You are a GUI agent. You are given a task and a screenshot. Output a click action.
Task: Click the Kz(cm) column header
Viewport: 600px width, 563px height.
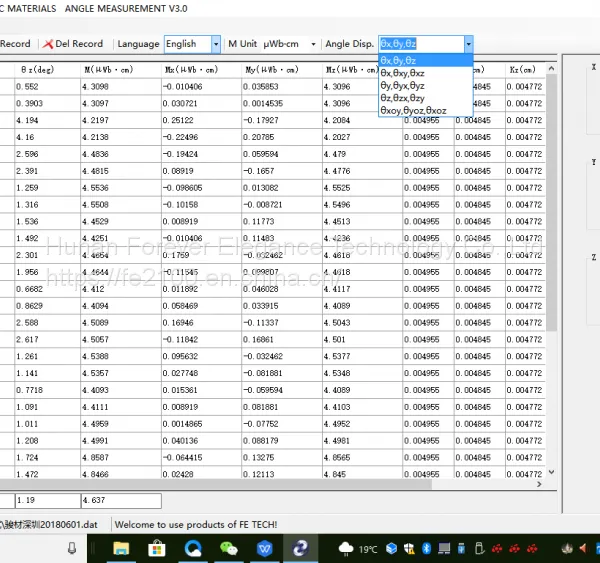click(525, 70)
